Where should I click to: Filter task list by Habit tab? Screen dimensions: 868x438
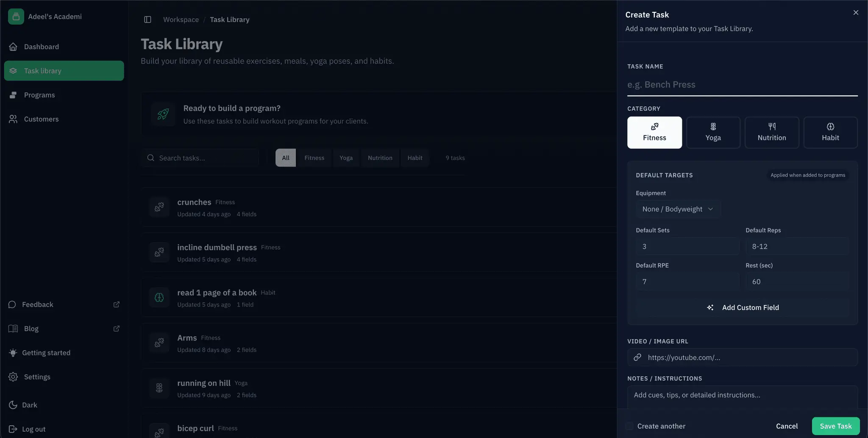coord(415,158)
